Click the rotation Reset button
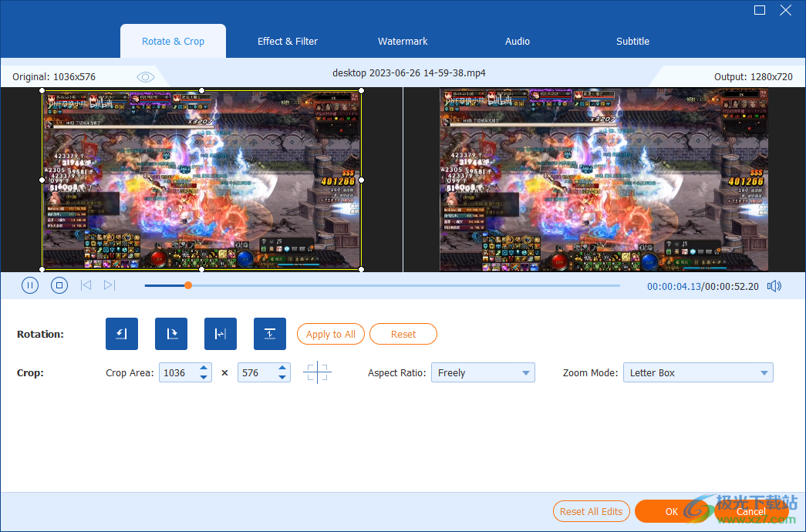Image resolution: width=806 pixels, height=532 pixels. [403, 334]
